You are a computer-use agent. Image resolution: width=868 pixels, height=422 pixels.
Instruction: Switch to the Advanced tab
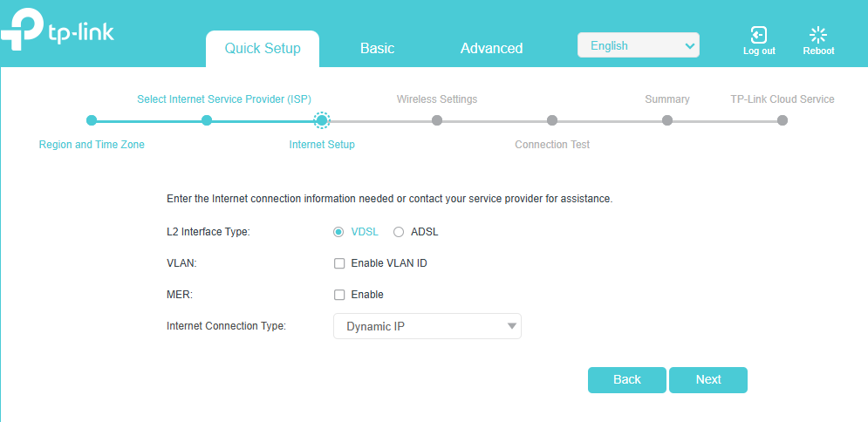coord(491,49)
